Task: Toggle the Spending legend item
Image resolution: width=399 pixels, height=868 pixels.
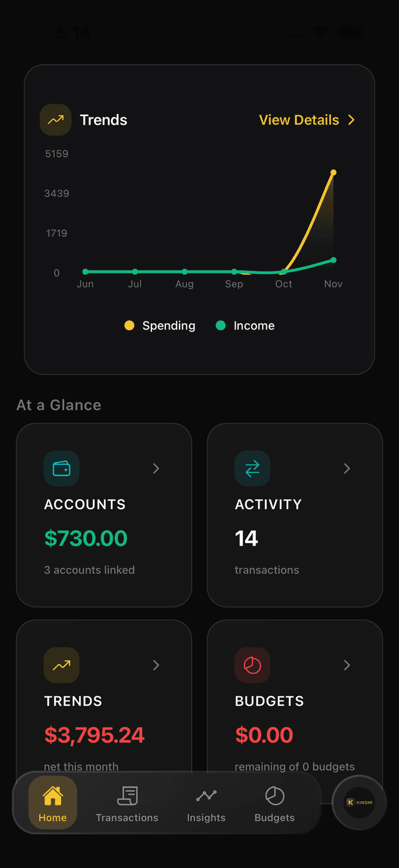Action: point(160,325)
